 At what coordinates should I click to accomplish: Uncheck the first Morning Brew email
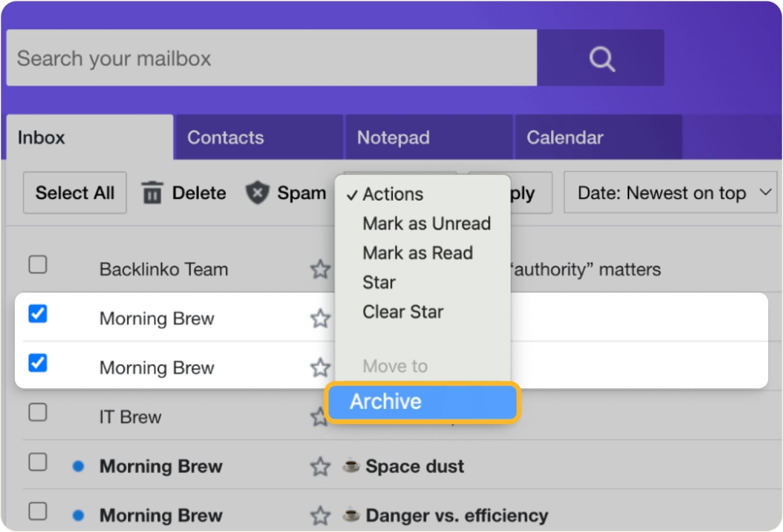tap(37, 314)
